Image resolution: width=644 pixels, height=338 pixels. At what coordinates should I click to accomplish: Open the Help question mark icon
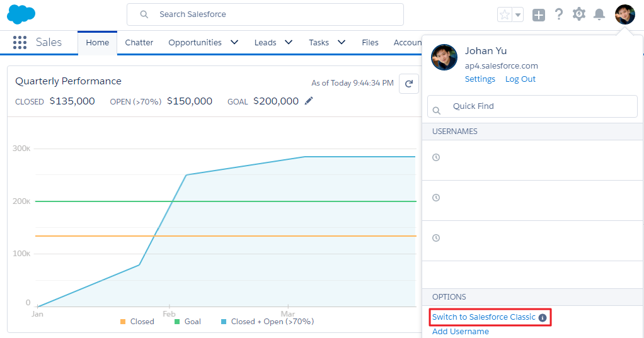click(x=558, y=14)
